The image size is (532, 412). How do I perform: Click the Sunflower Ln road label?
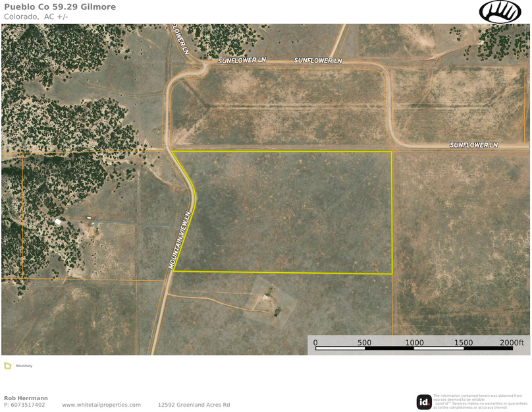click(x=242, y=61)
